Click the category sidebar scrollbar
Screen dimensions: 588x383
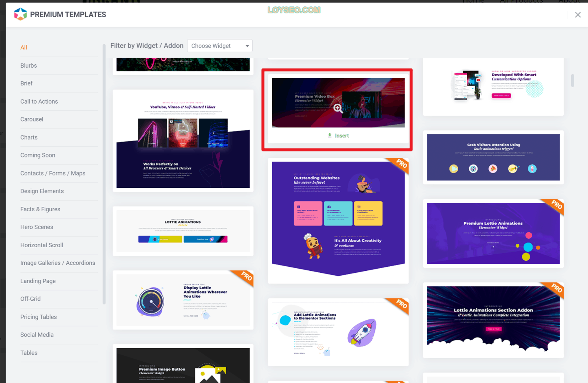[x=104, y=174]
